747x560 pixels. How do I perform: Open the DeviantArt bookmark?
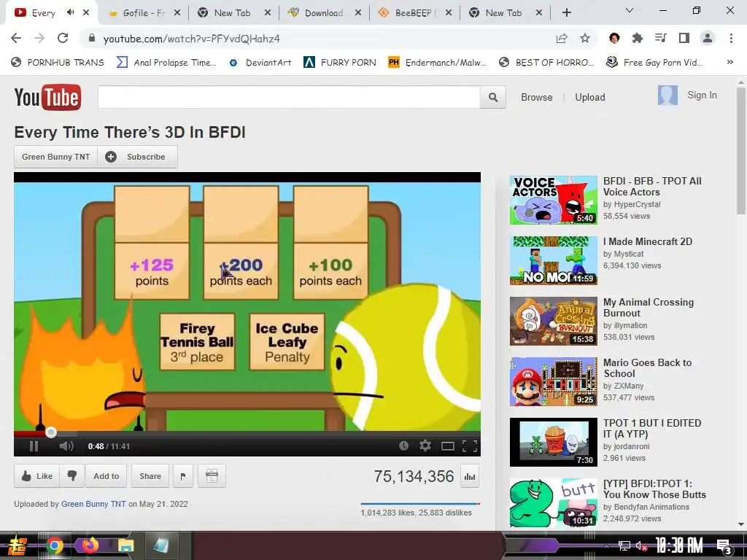tap(260, 63)
